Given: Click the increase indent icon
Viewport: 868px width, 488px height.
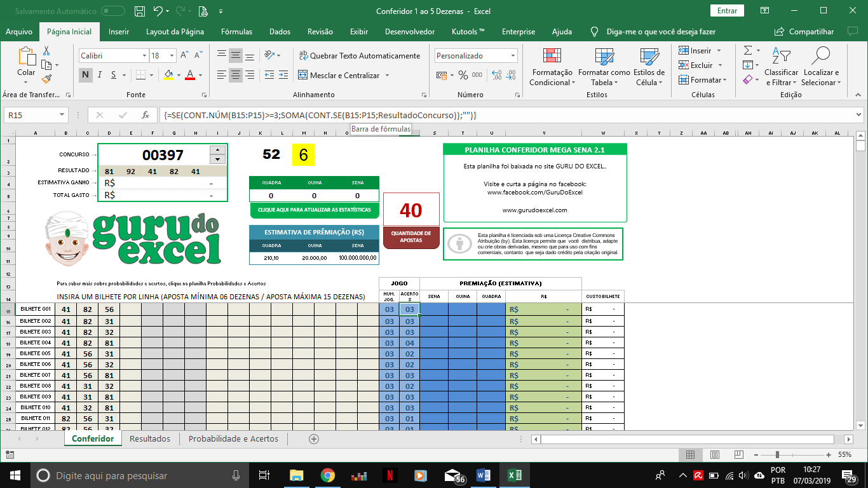Looking at the screenshot, I should pos(285,75).
